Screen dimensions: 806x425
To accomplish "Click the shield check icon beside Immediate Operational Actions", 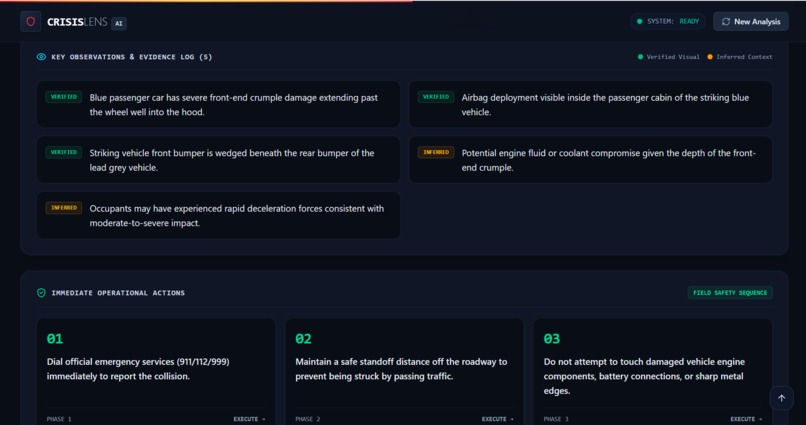I will (41, 292).
